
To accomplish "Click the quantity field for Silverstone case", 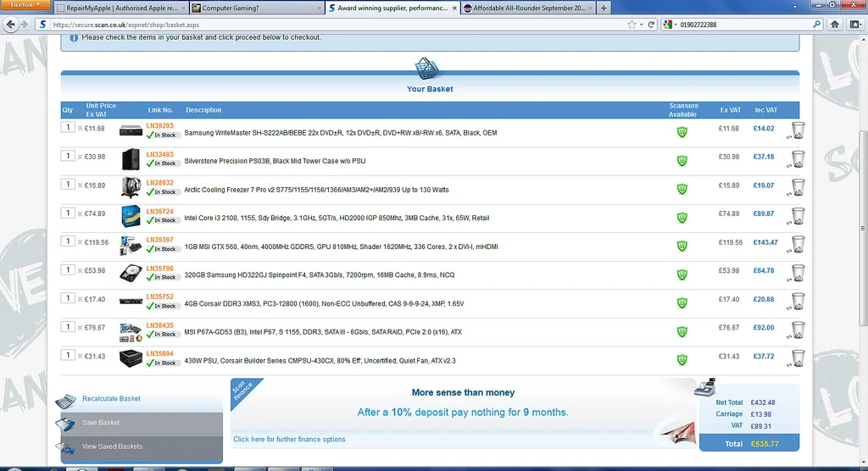I will pos(68,156).
